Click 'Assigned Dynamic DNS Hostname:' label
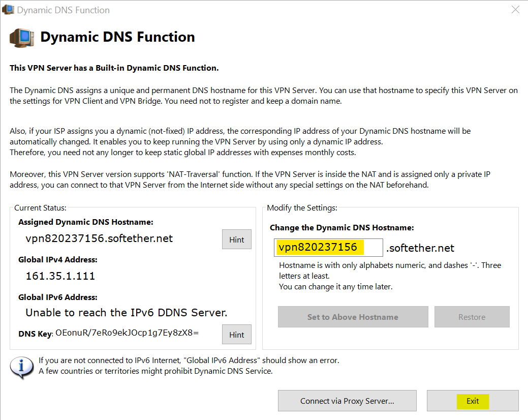 (x=86, y=222)
